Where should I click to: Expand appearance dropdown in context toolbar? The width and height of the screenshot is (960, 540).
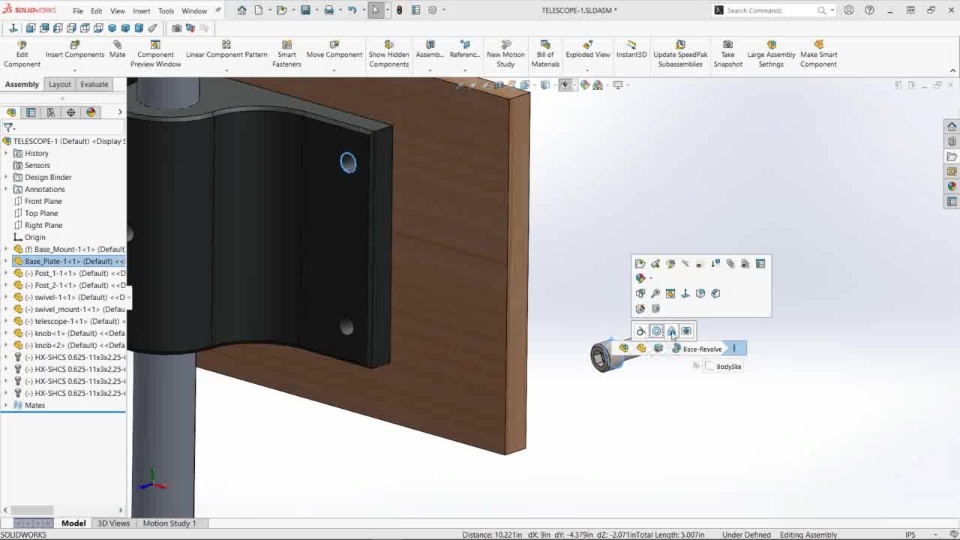point(651,279)
